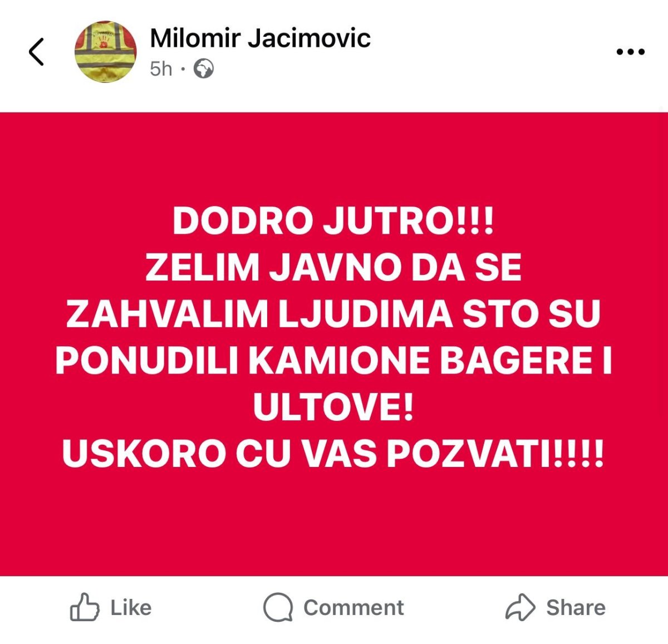Open the three-dot post options menu

point(631,52)
